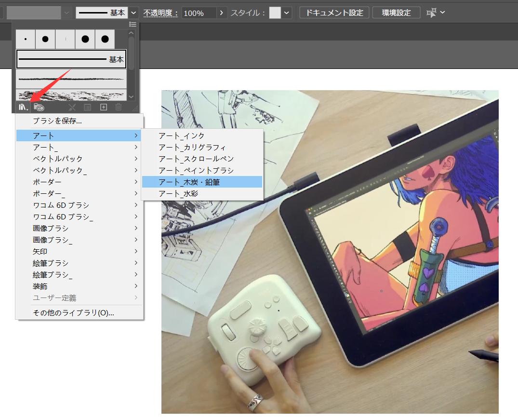Open options of selected brush object
The width and height of the screenshot is (518, 420).
87,108
